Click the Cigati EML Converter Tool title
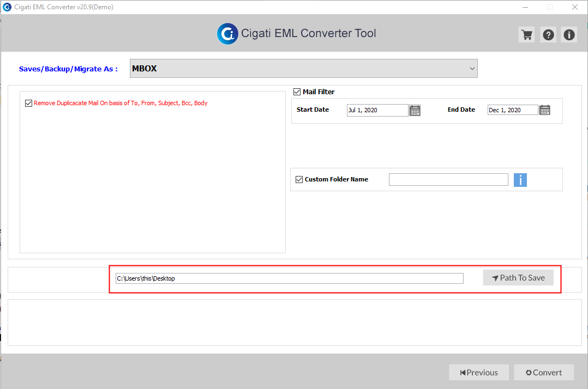Viewport: 588px width, 389px height. [x=308, y=33]
